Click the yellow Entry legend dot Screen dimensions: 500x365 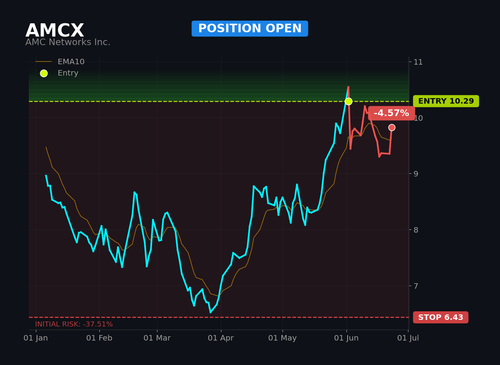tap(44, 73)
